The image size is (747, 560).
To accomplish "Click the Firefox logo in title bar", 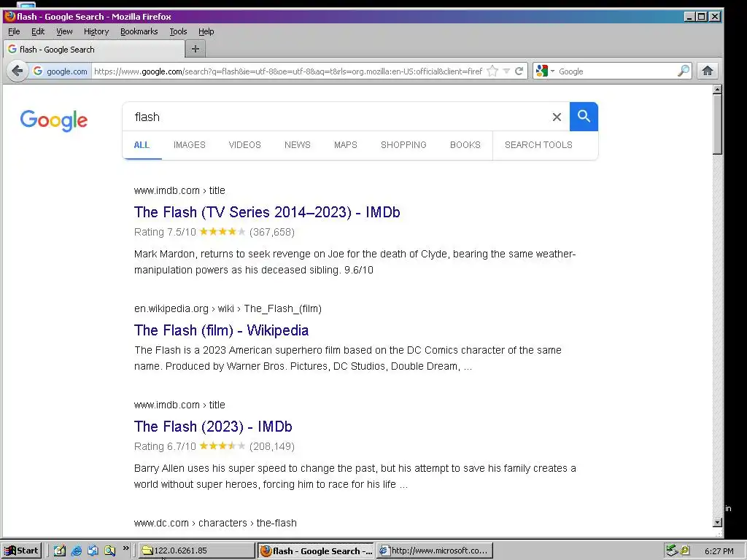I will (x=9, y=16).
